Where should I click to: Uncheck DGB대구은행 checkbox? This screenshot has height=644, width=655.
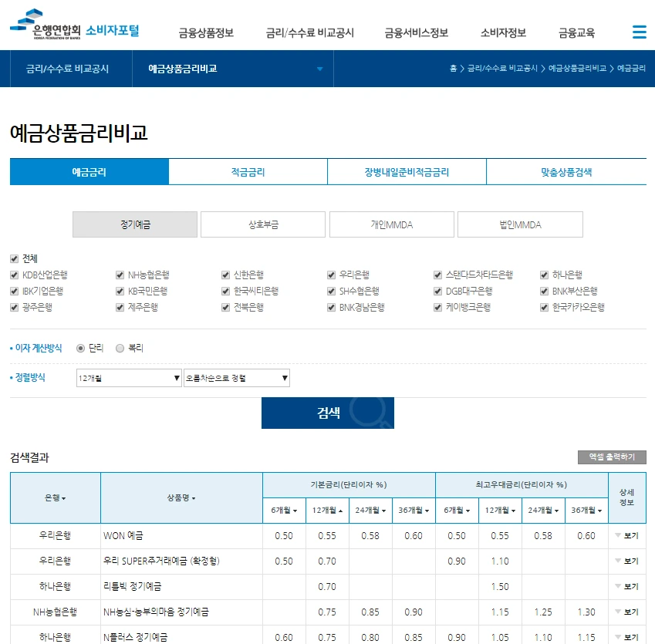[x=437, y=291]
